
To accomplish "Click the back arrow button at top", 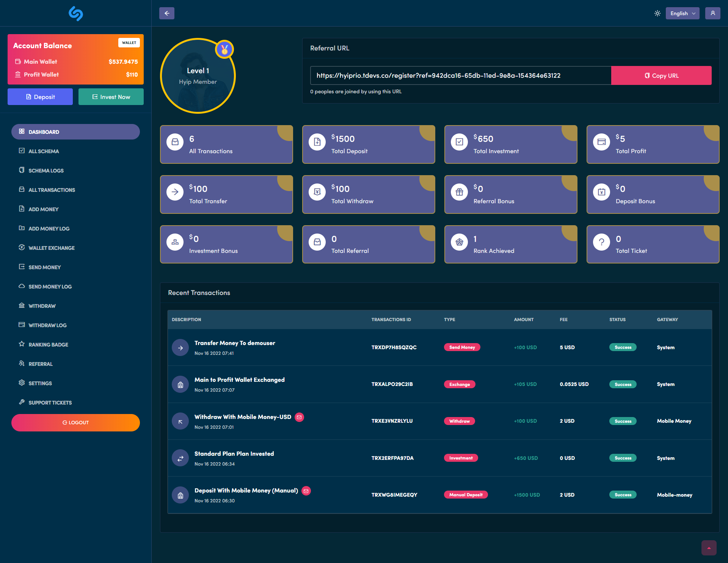I will (166, 13).
